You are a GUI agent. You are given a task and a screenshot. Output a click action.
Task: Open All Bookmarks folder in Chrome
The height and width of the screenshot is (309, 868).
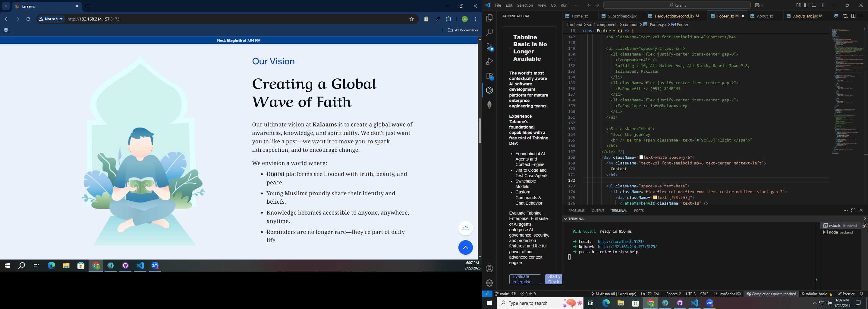tap(463, 30)
